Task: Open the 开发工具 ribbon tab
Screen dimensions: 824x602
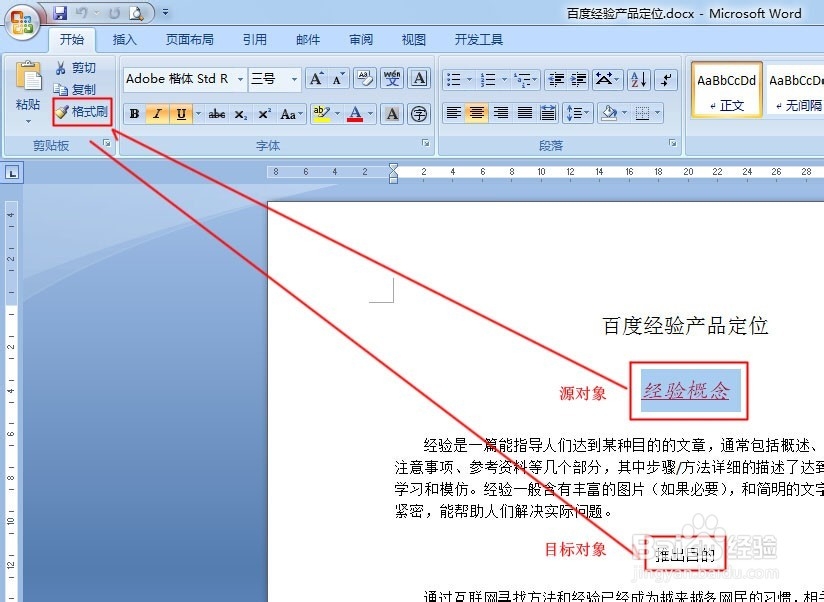Action: (x=479, y=39)
